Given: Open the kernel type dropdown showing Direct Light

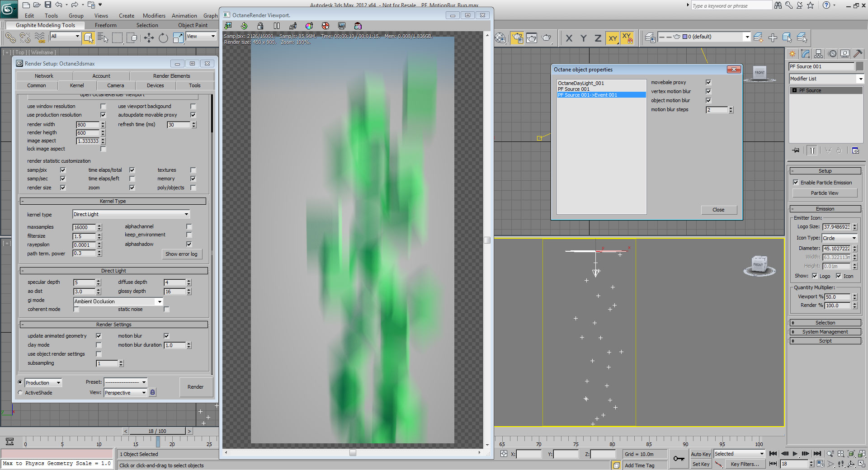Looking at the screenshot, I should point(131,214).
